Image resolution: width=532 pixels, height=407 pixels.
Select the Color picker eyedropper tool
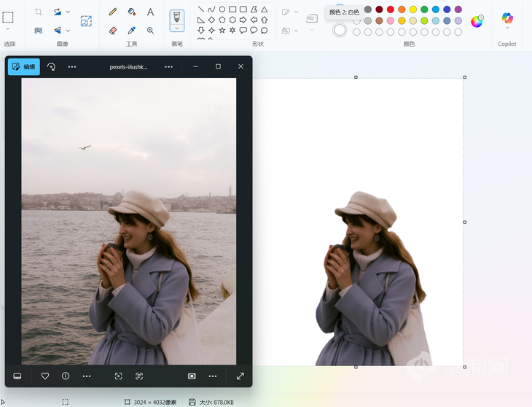(x=131, y=31)
